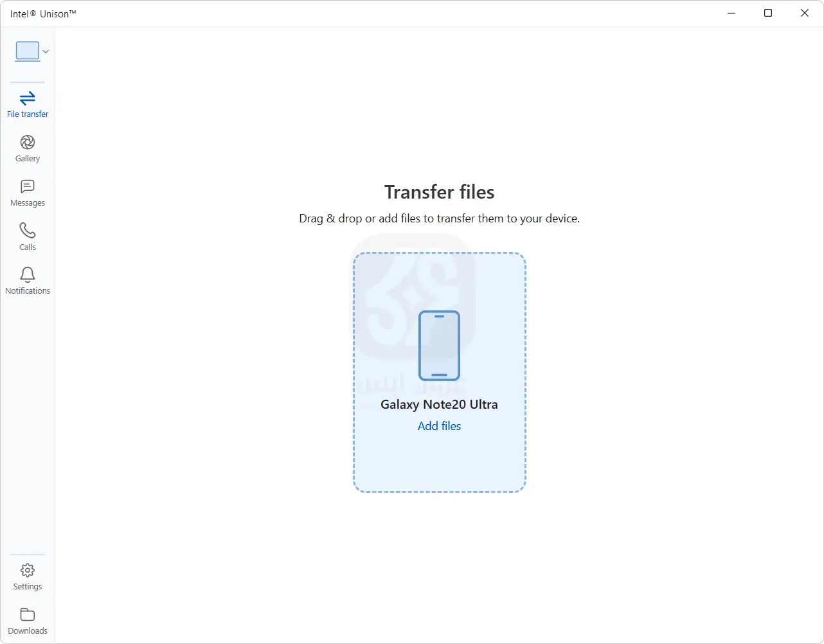Open the Messages chat bubble icon
This screenshot has width=824, height=644.
28,186
